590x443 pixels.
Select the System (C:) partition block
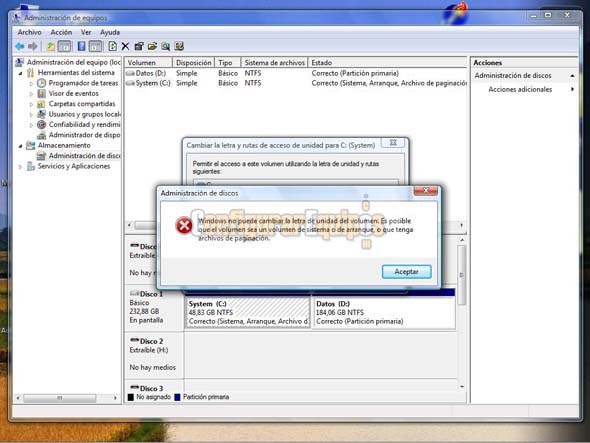point(248,312)
